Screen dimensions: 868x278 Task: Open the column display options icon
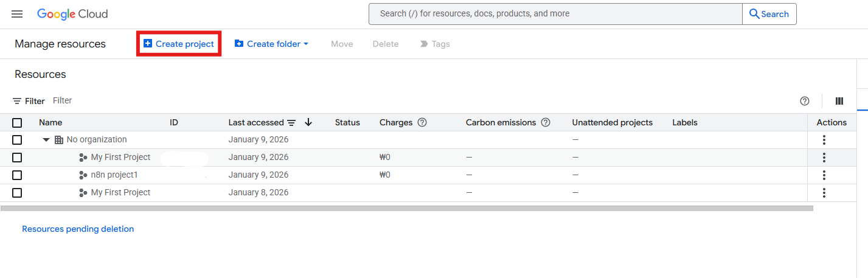point(839,101)
